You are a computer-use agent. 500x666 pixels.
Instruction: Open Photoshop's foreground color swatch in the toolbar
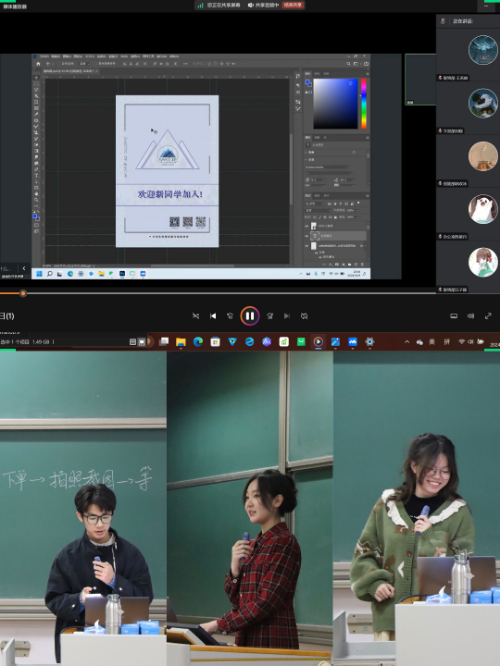[35, 216]
